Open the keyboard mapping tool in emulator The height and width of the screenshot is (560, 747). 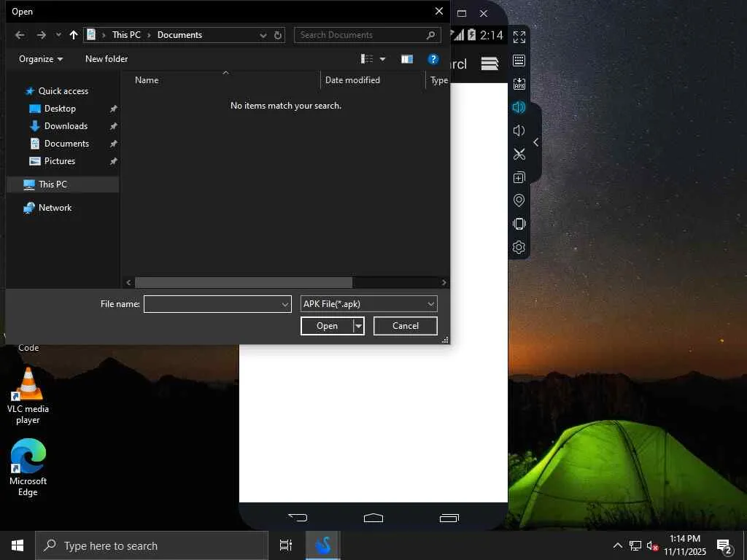coord(519,61)
